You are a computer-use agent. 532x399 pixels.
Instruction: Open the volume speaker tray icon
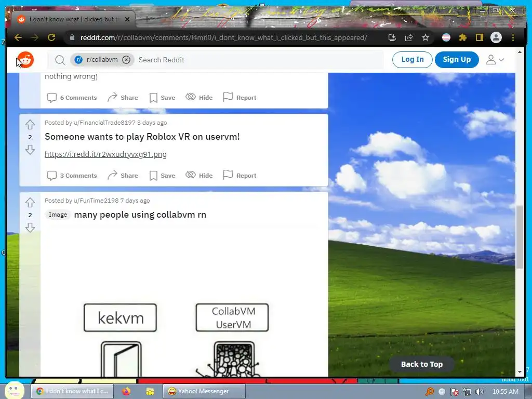[x=479, y=392]
